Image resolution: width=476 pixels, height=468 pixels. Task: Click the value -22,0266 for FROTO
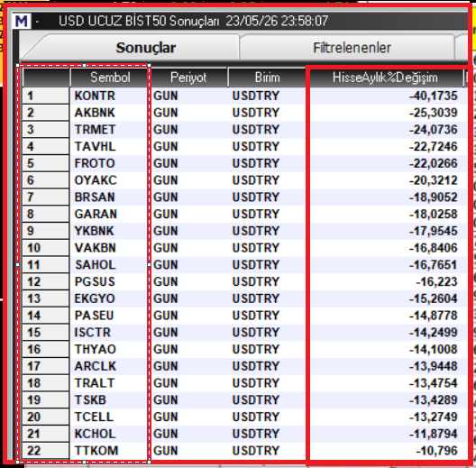click(x=434, y=163)
